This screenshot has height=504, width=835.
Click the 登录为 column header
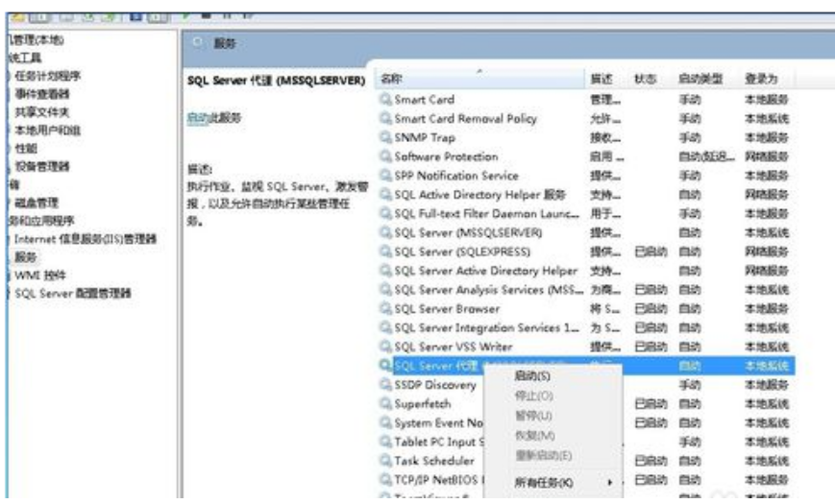pyautogui.click(x=759, y=79)
